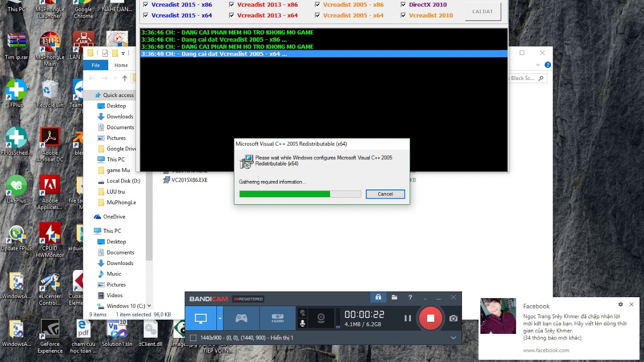Switch Bandicam to game recording mode

tap(242, 318)
